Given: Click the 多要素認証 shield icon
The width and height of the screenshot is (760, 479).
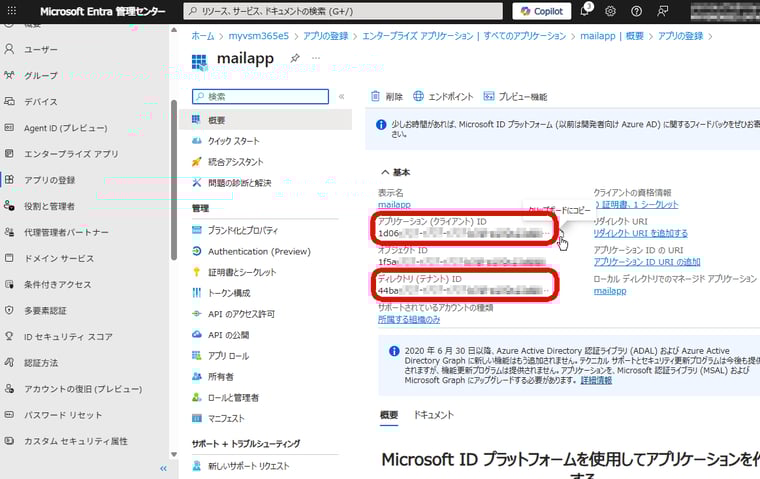Looking at the screenshot, I should pos(9,310).
